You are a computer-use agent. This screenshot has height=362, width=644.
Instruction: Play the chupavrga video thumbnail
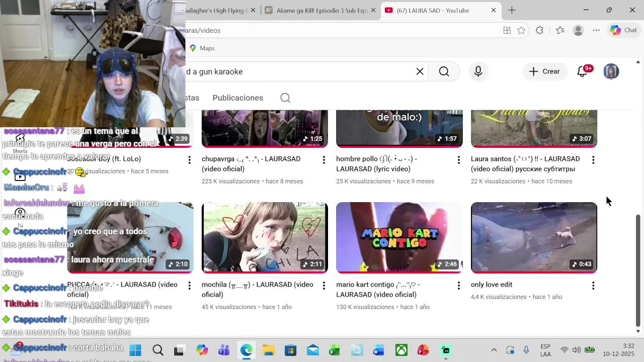(x=265, y=129)
